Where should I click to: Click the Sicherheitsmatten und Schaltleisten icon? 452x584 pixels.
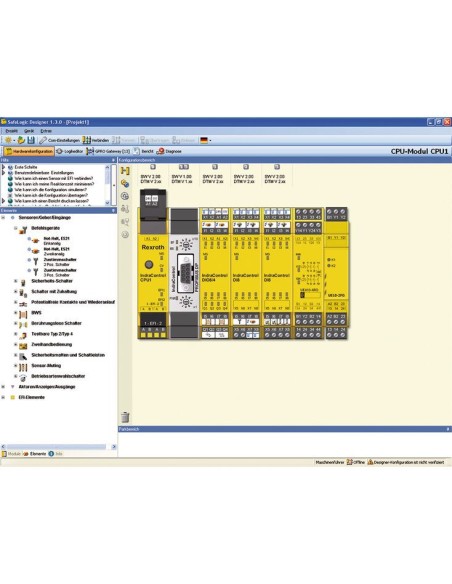(x=23, y=356)
